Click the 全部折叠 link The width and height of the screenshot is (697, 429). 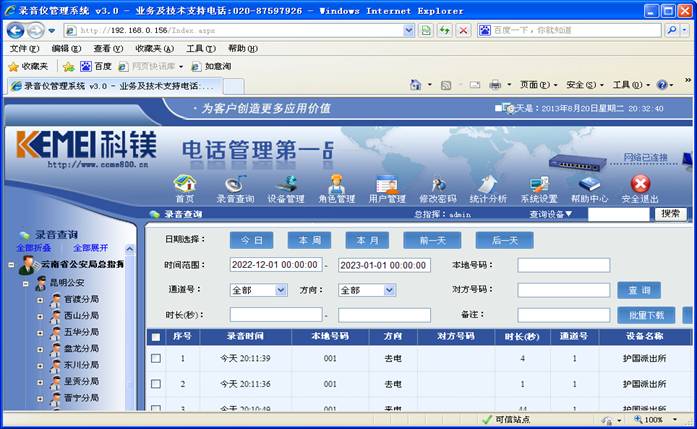click(x=34, y=248)
